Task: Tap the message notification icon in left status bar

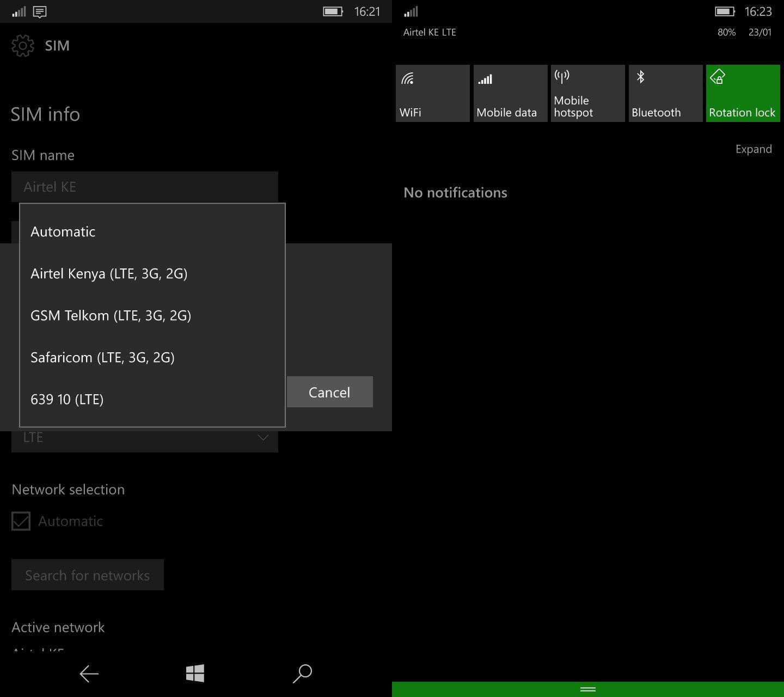Action: pos(40,11)
